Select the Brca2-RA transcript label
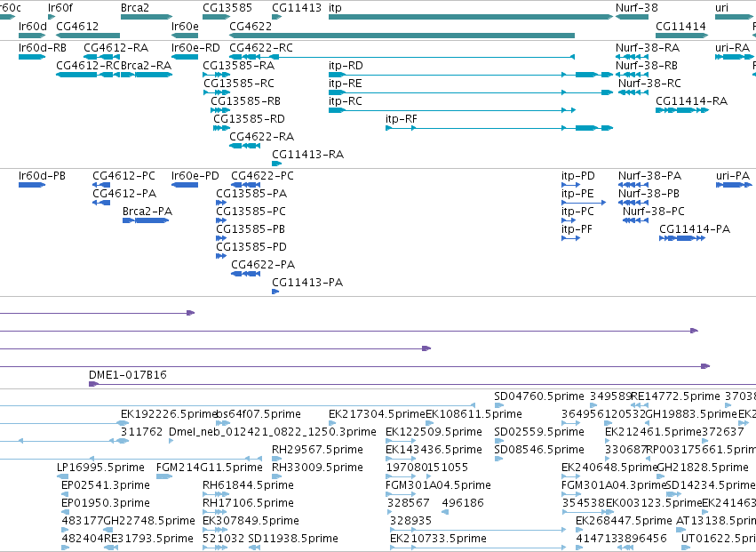Image resolution: width=756 pixels, height=552 pixels. coord(146,66)
